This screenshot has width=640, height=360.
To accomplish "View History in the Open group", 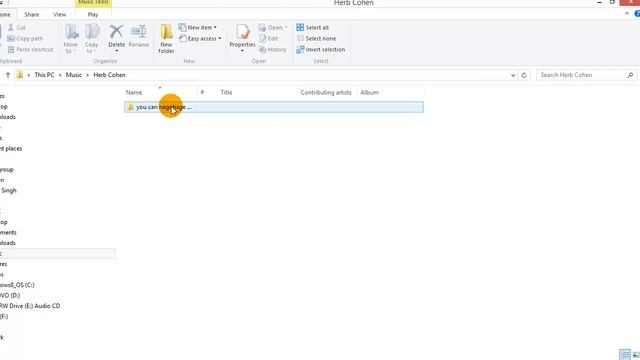I will [x=273, y=49].
